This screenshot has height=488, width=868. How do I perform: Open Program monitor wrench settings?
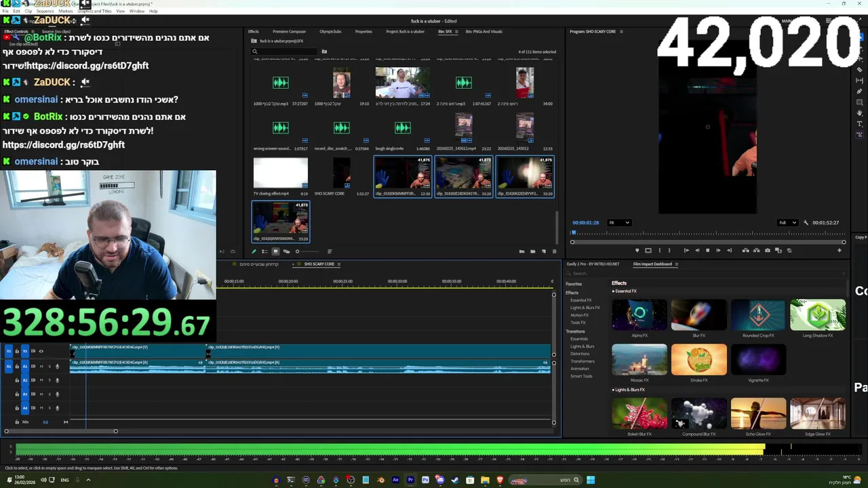tap(806, 222)
